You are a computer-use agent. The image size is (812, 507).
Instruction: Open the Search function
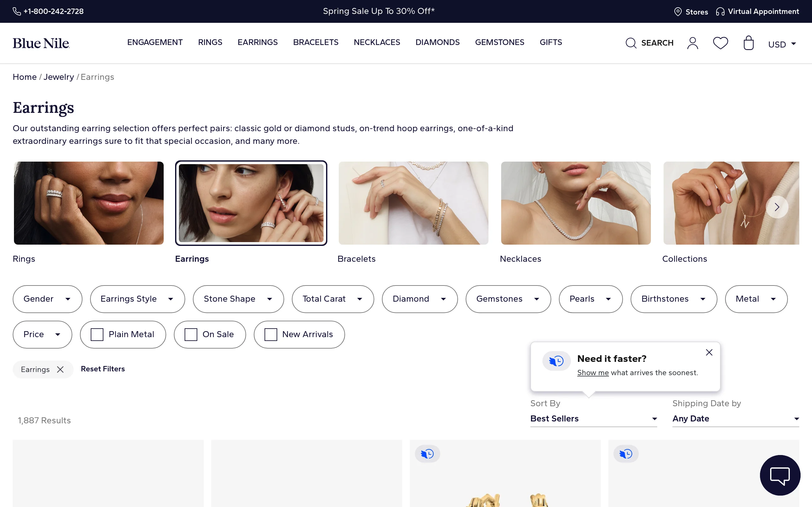click(649, 43)
